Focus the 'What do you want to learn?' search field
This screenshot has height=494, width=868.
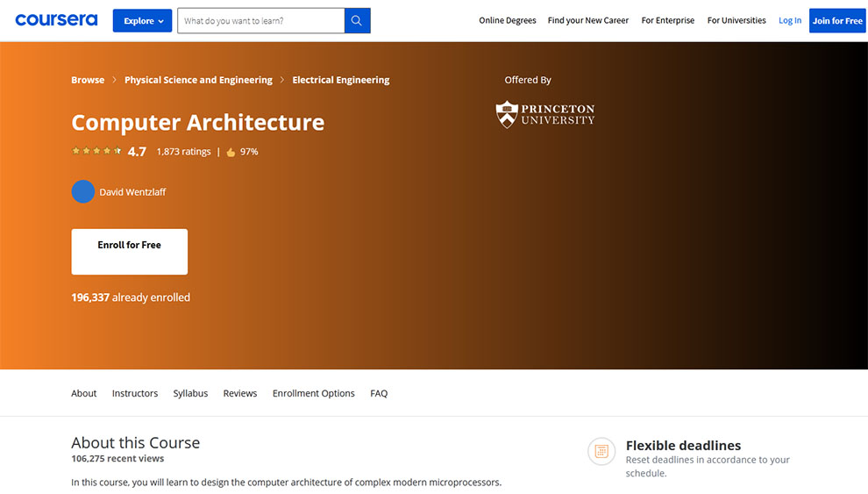click(260, 20)
